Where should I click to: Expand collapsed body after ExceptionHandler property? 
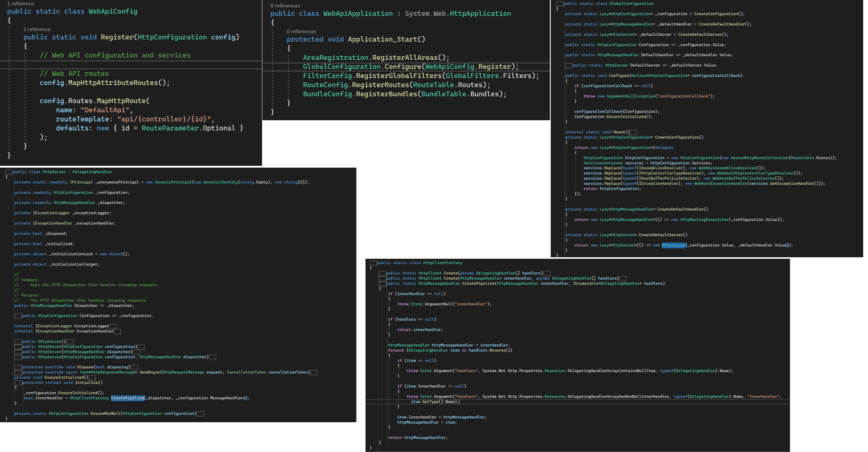(x=117, y=332)
